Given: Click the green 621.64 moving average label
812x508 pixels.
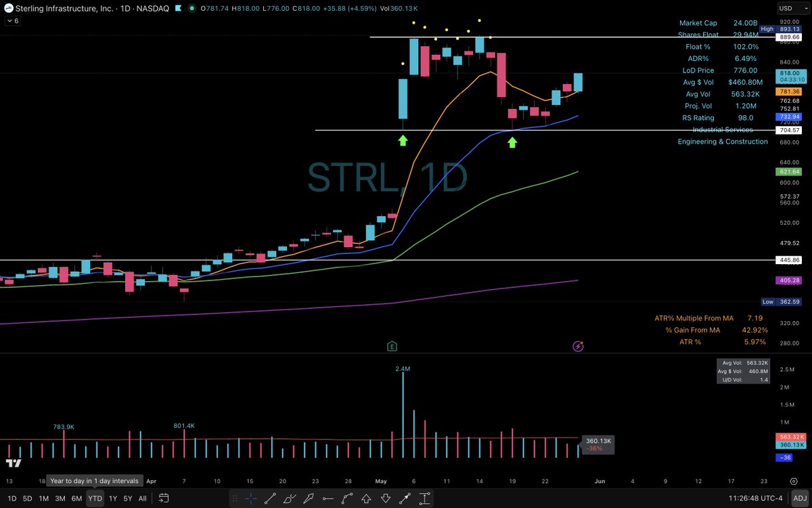Looking at the screenshot, I should pos(788,172).
